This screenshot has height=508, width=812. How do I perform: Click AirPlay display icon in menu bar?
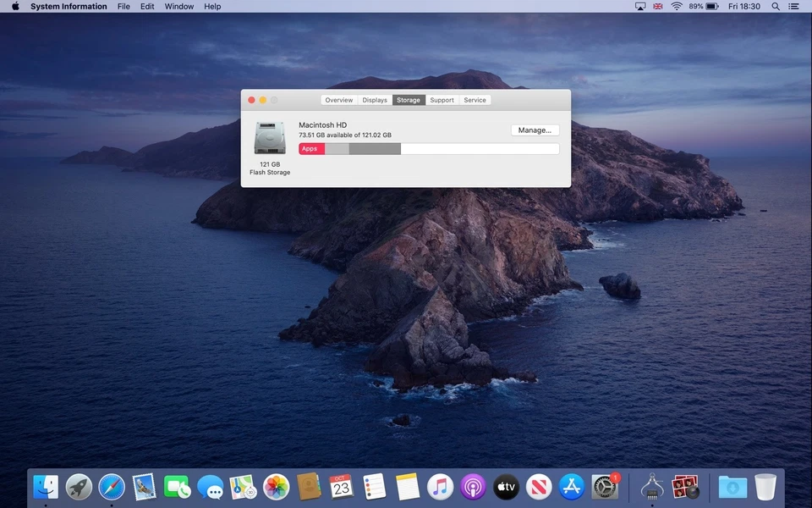pyautogui.click(x=640, y=6)
